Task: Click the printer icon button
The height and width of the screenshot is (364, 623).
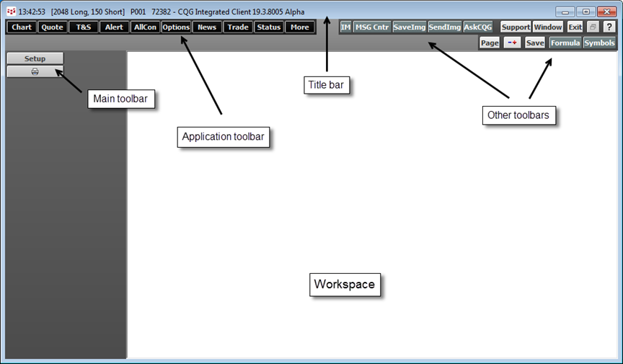Action: [x=35, y=71]
